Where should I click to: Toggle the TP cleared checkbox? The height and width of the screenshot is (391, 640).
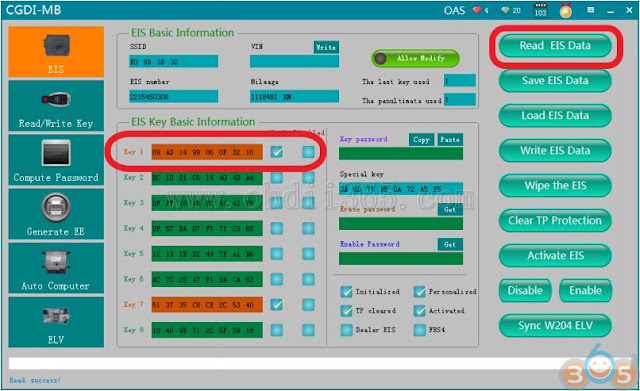(x=347, y=311)
